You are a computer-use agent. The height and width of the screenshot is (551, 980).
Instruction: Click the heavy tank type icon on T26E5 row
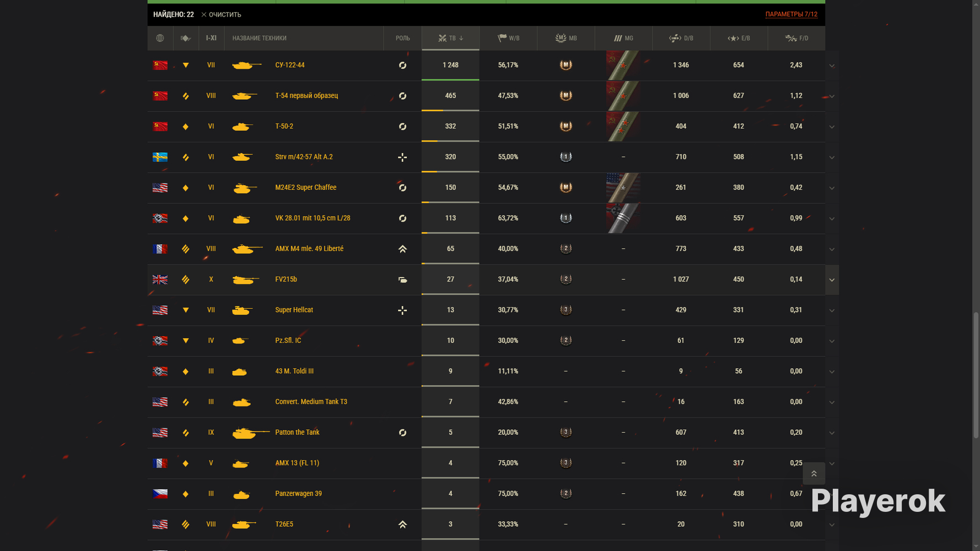click(186, 525)
